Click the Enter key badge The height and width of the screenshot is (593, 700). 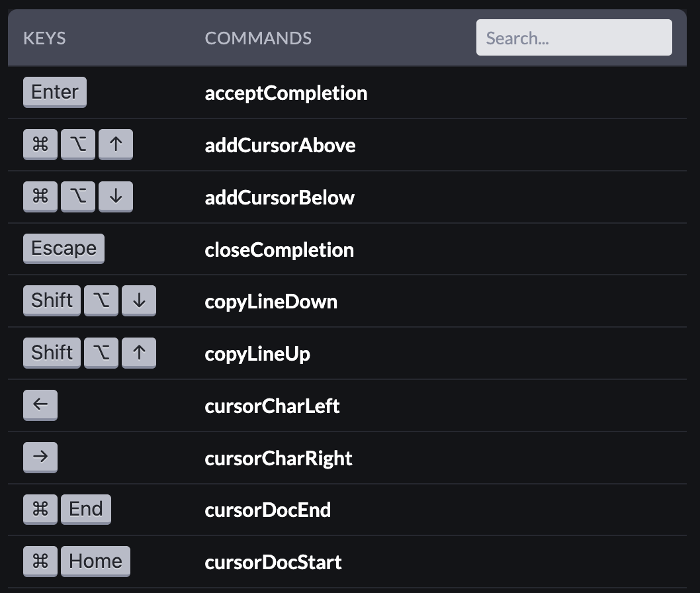(55, 92)
